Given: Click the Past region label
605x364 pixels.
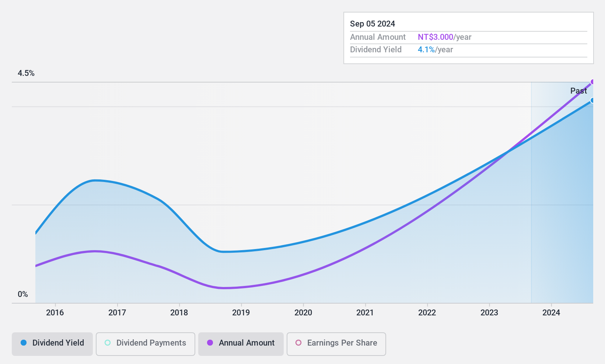Looking at the screenshot, I should 578,91.
